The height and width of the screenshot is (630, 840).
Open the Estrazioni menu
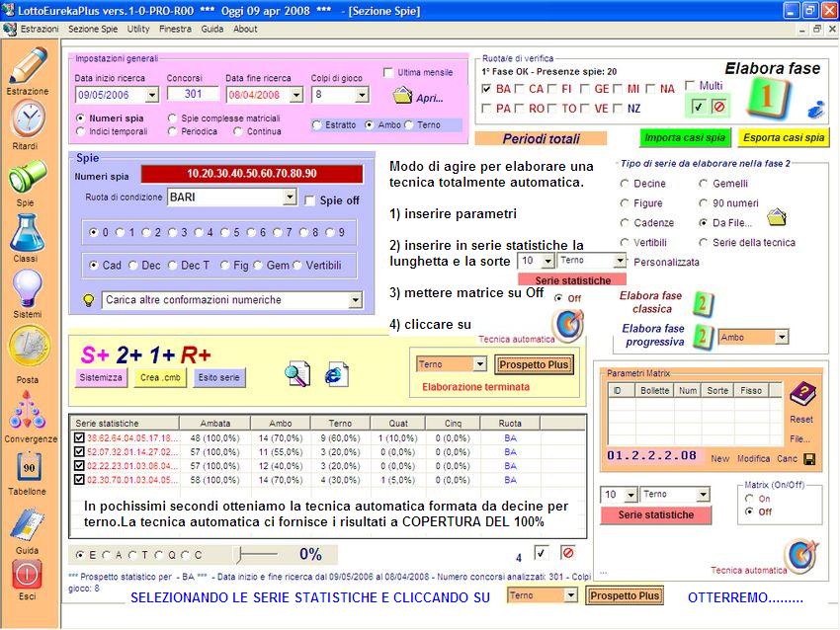(40, 29)
